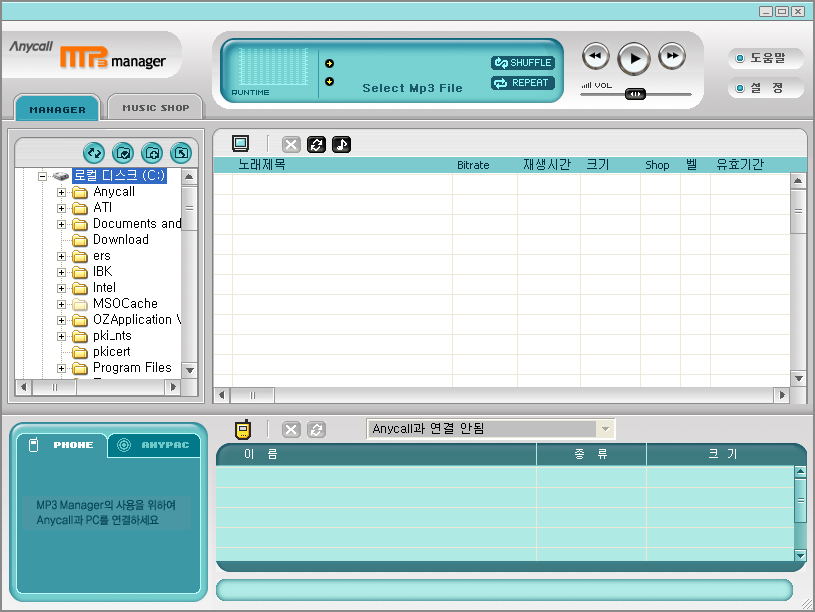Click the folder tree scroll left arrow
Viewport: 815px width, 612px height.
coord(23,387)
